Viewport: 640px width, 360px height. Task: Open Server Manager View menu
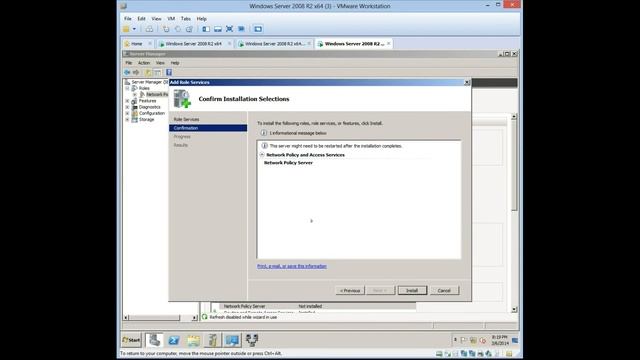[x=160, y=63]
